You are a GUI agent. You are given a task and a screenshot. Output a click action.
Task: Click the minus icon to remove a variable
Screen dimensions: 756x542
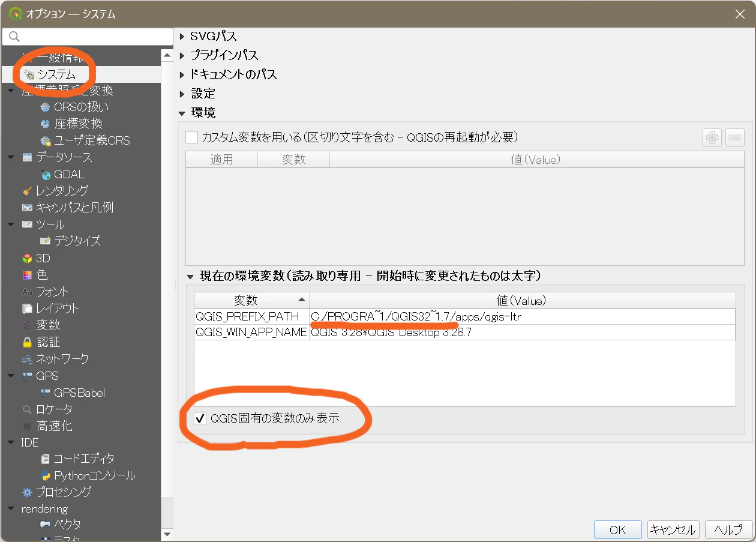click(734, 137)
